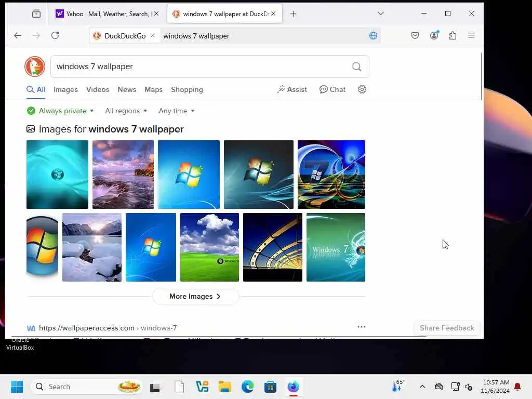Open the dark teal Windows logo thumbnail
Viewport: 532px width, 399px height.
coord(259,175)
